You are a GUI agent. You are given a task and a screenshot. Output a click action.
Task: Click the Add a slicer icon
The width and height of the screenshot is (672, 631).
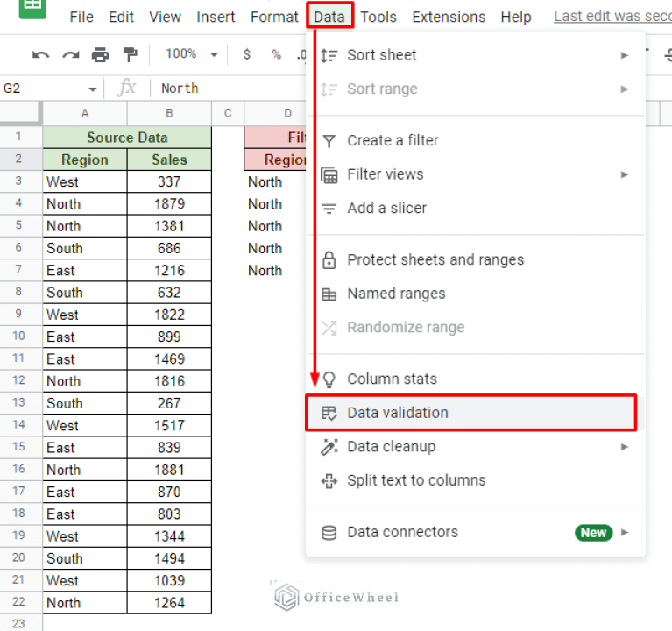coord(329,209)
